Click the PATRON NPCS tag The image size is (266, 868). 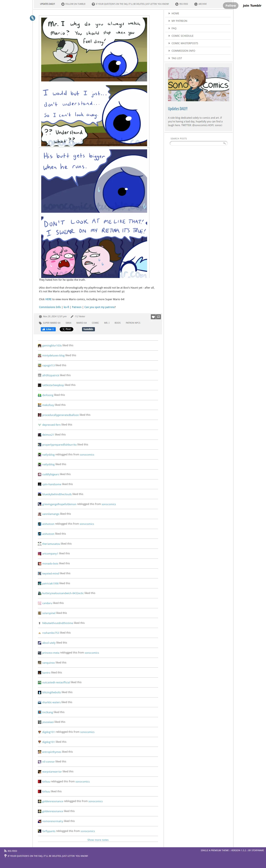[x=133, y=323]
